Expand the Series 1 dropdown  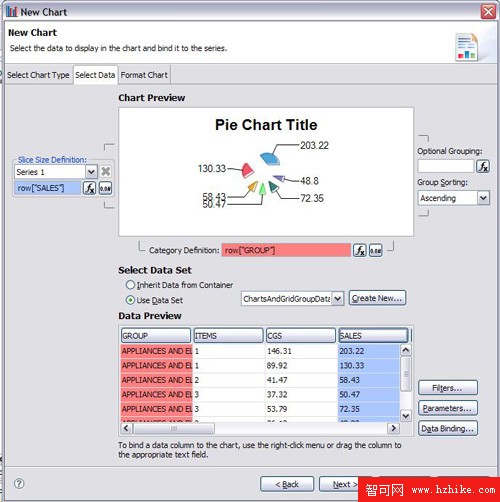click(91, 172)
